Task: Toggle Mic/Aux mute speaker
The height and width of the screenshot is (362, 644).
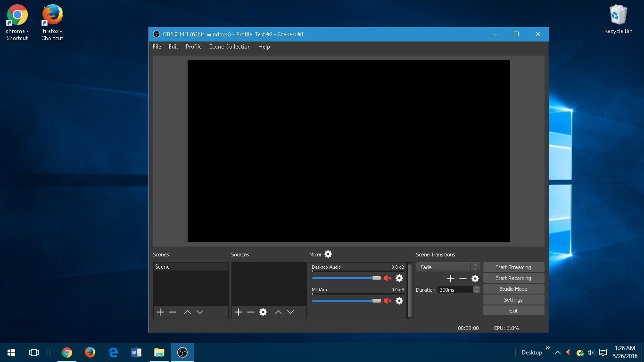Action: pyautogui.click(x=388, y=301)
